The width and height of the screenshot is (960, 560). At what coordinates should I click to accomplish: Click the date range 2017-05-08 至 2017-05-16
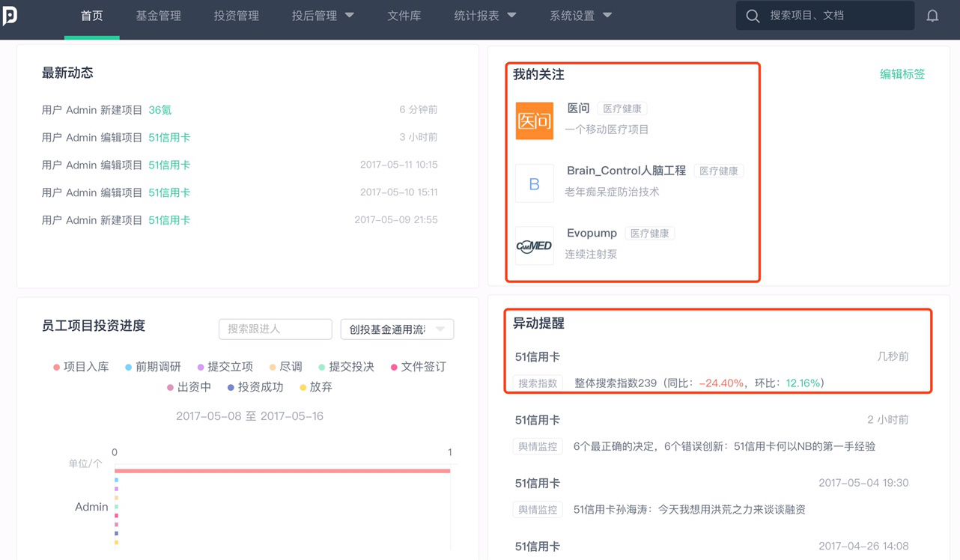[249, 416]
